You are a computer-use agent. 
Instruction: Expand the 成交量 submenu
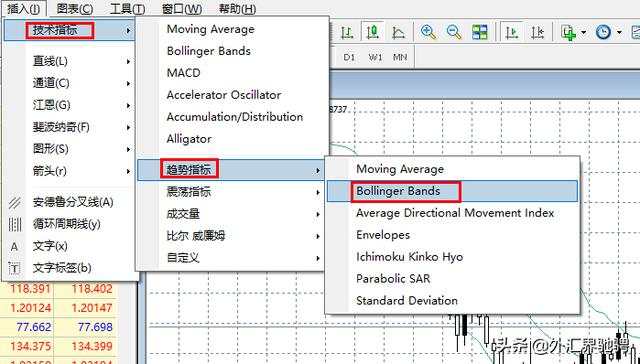click(231, 214)
